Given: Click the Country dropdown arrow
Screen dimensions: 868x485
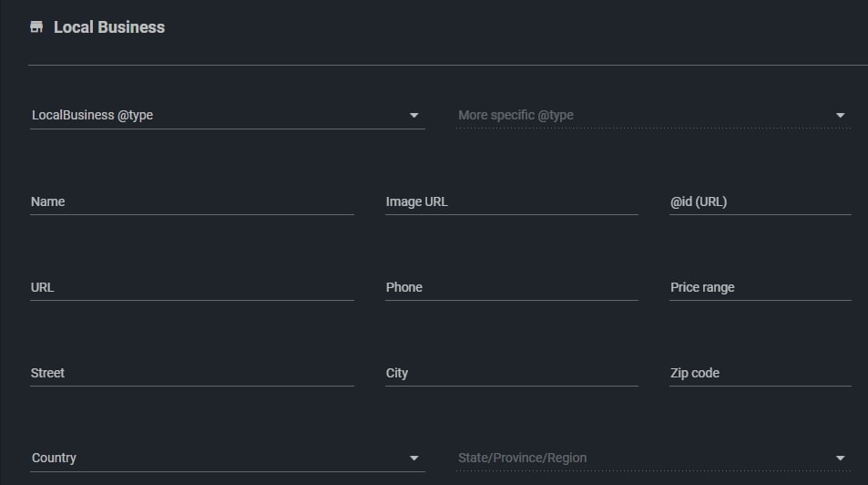Looking at the screenshot, I should [414, 459].
